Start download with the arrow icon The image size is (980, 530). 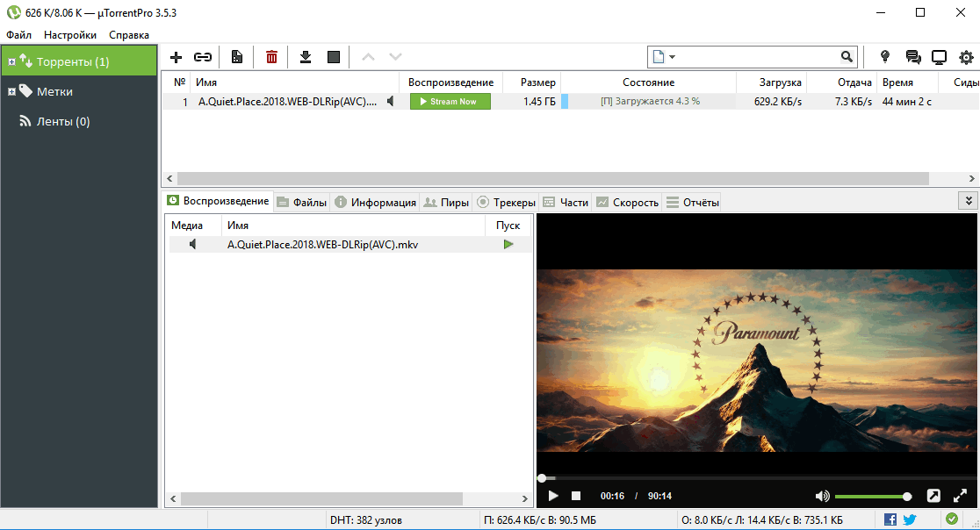click(305, 57)
